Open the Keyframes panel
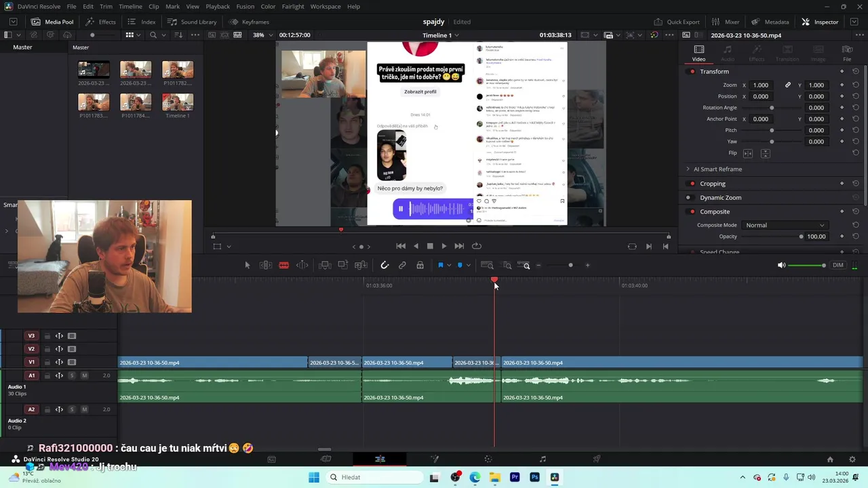Image resolution: width=868 pixels, height=488 pixels. (x=249, y=22)
